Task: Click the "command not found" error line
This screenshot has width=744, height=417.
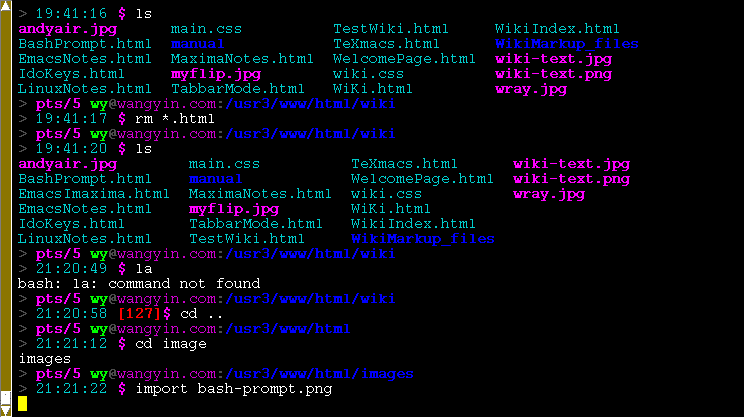Action: pos(139,283)
